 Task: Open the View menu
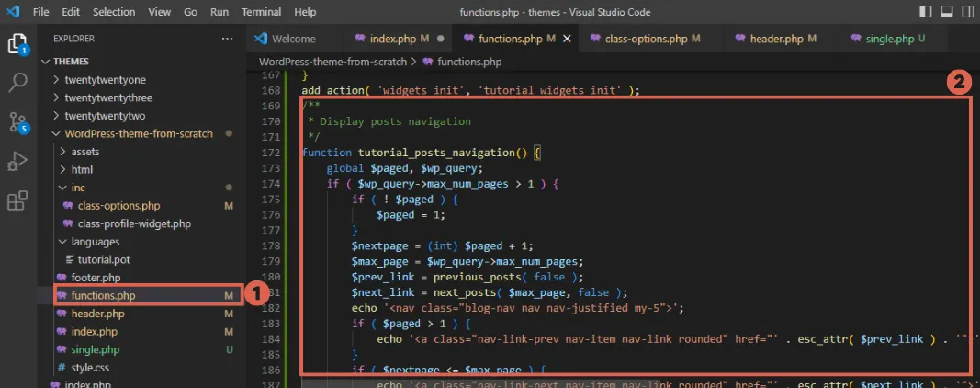(x=160, y=12)
